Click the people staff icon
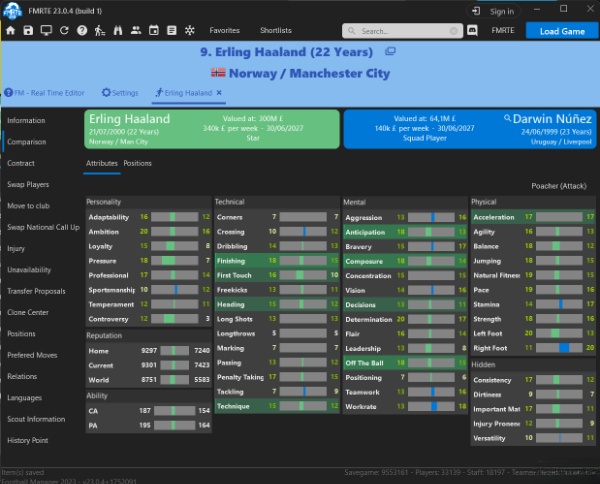Screen dimensions: 600x484 [x=136, y=30]
